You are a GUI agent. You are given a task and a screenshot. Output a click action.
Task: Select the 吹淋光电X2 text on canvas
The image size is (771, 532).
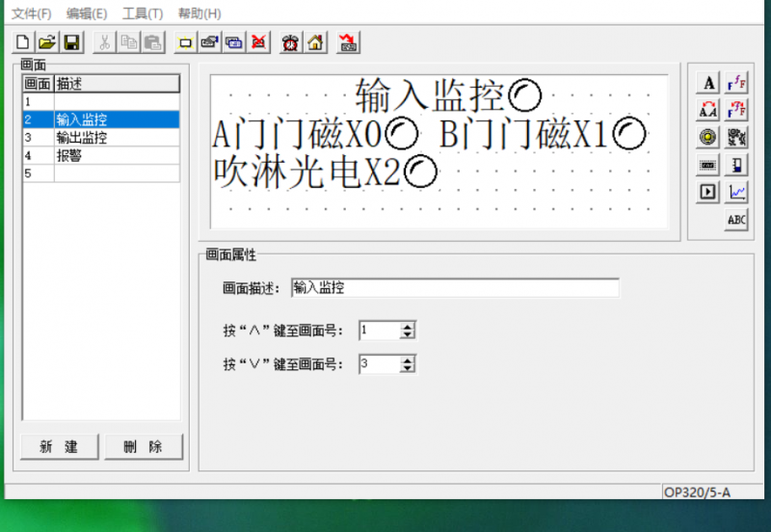(x=306, y=173)
